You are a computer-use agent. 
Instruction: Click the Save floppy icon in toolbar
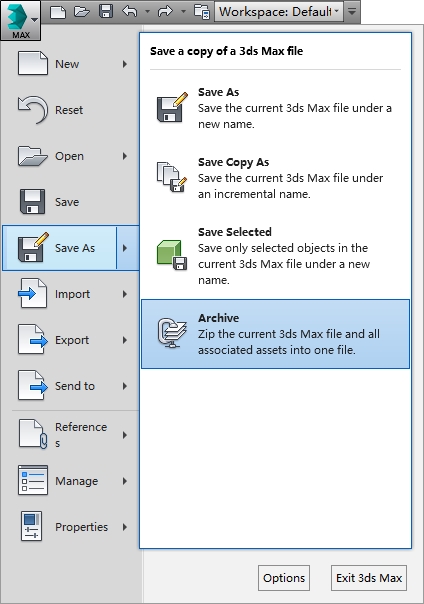[106, 11]
